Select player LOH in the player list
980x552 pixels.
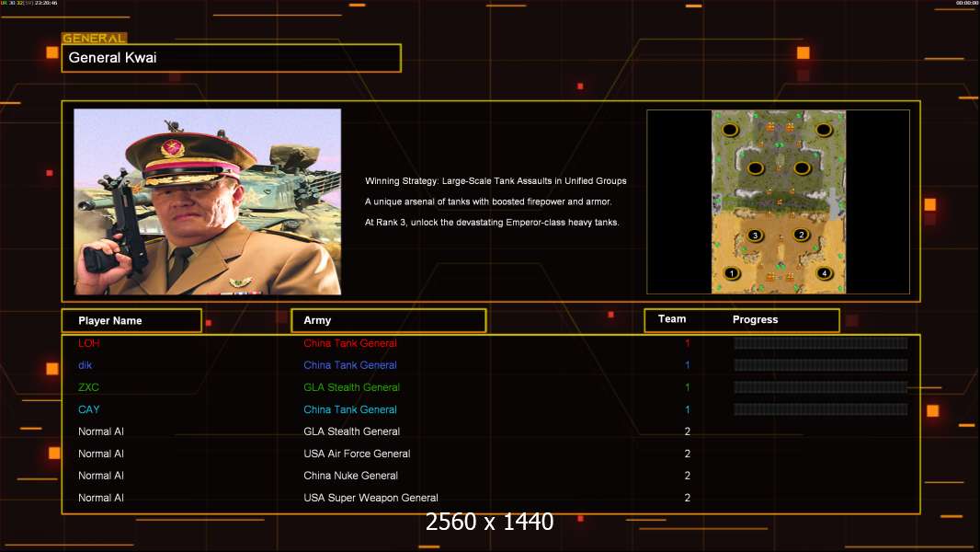(89, 343)
